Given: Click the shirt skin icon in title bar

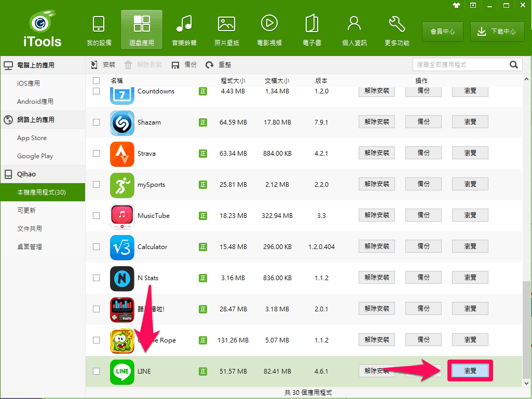Looking at the screenshot, I should click(456, 5).
